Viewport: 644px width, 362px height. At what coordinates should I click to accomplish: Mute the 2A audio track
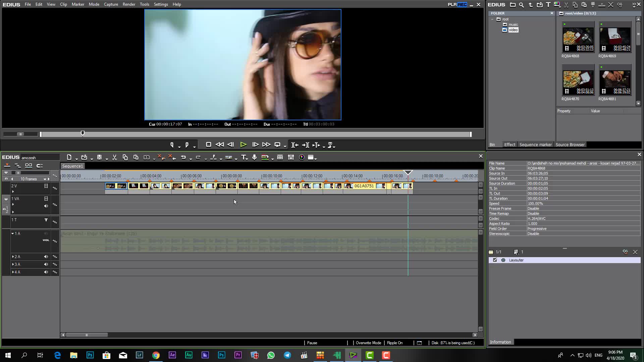click(x=46, y=257)
